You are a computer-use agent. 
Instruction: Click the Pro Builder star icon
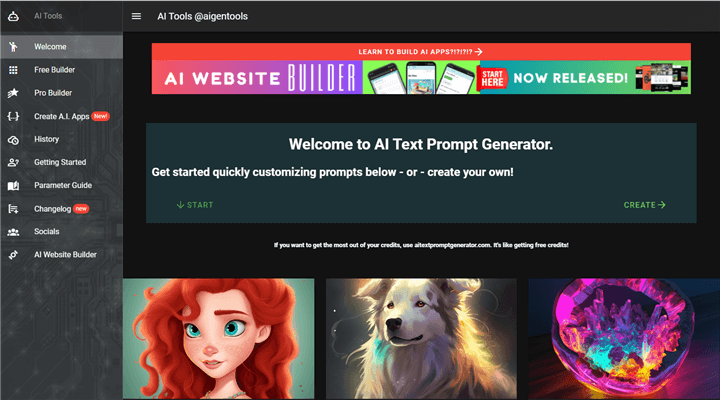[x=13, y=93]
